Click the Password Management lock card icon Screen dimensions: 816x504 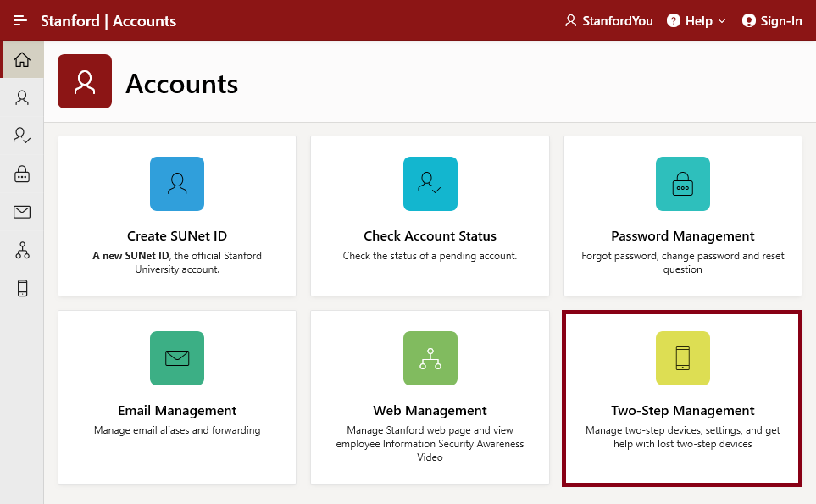683,184
